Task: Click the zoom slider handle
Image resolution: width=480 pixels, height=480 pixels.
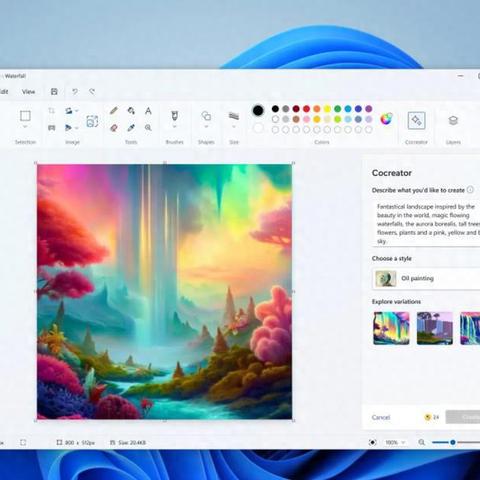Action: 453,442
